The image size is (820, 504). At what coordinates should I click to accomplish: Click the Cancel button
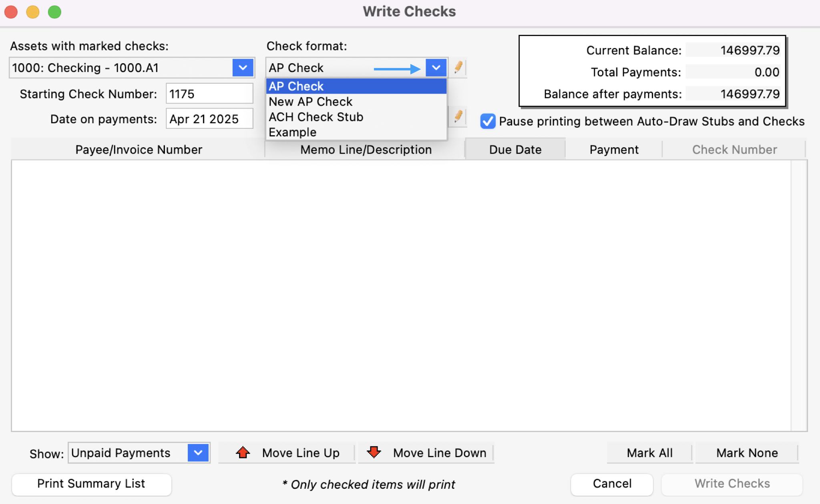[611, 484]
